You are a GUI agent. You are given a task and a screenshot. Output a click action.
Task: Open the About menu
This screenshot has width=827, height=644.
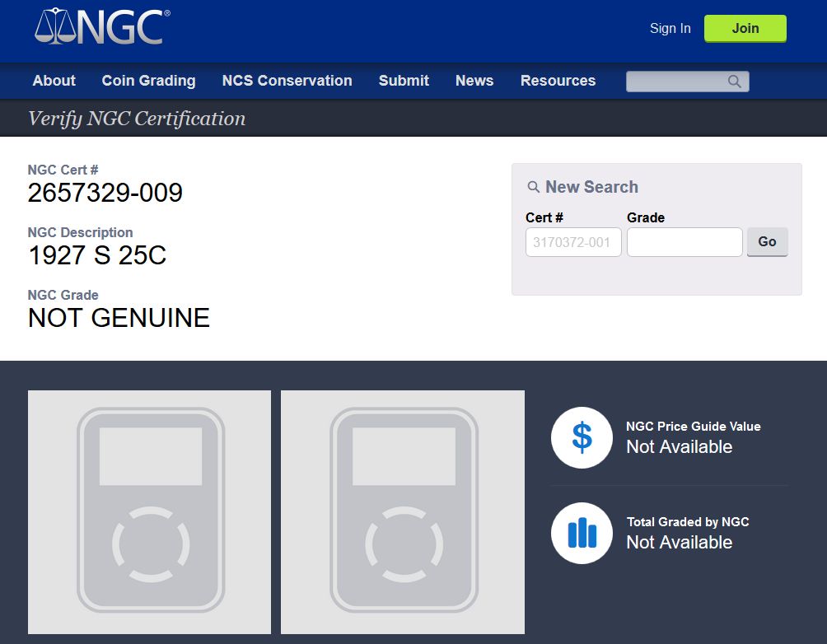coord(54,81)
